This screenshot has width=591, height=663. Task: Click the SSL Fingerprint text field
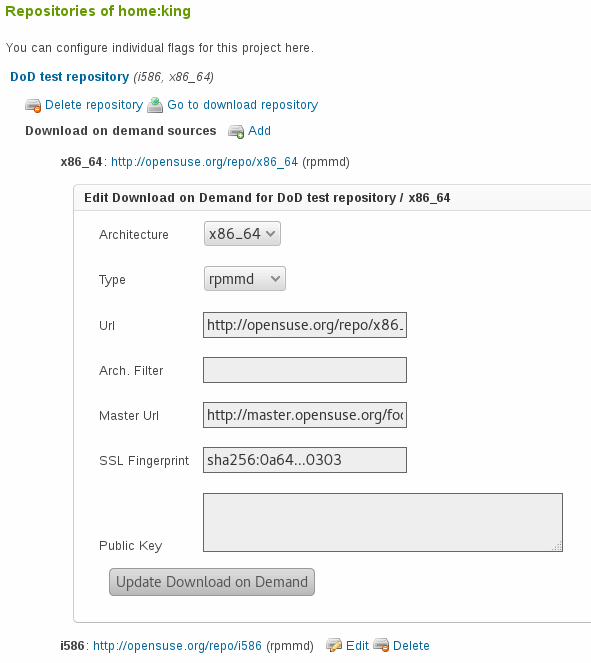305,460
